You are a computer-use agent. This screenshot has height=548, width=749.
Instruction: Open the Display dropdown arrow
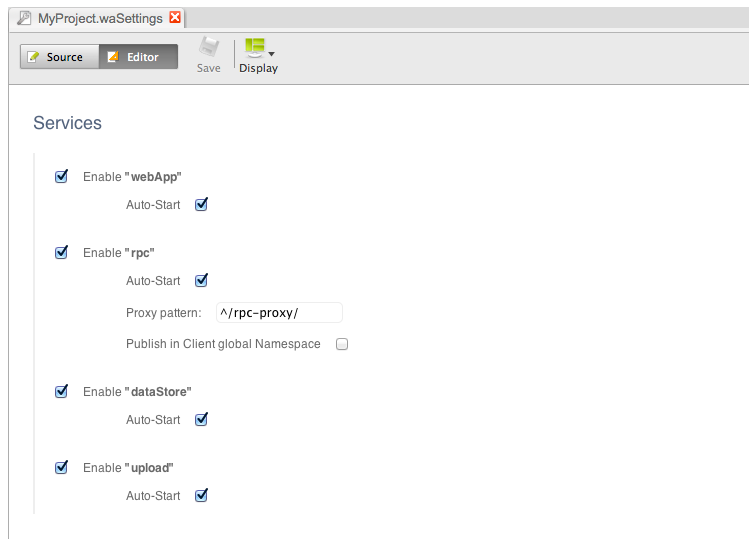pos(272,53)
